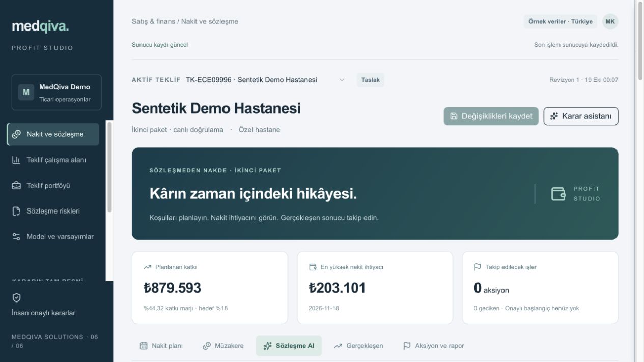Click the medqiva logo
This screenshot has width=644, height=362.
tap(40, 26)
